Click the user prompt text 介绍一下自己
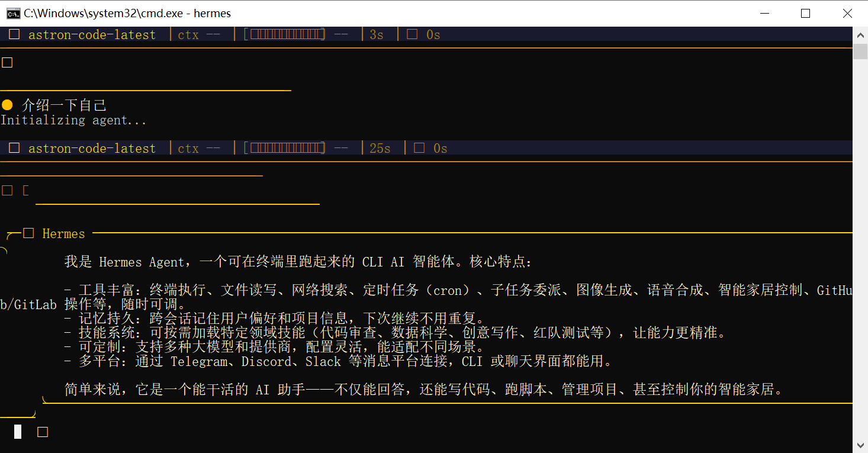Image resolution: width=868 pixels, height=453 pixels. click(64, 105)
